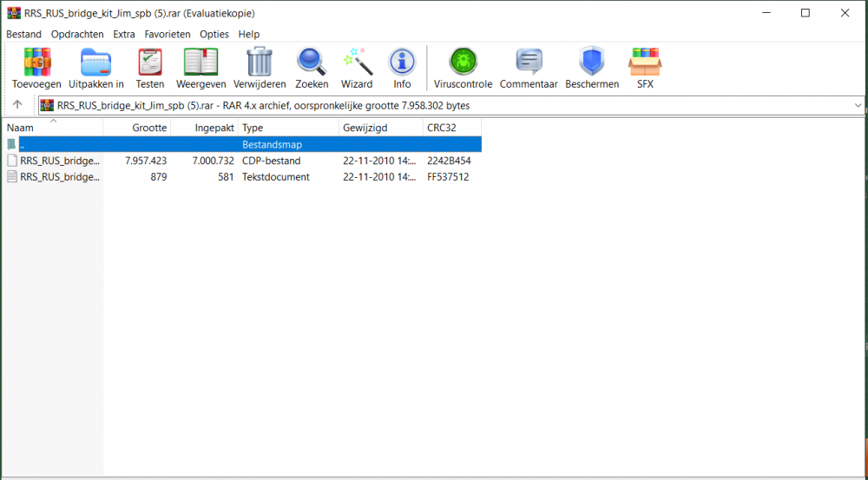Image resolution: width=868 pixels, height=480 pixels.
Task: Click the Uitpakken in (Extract to) icon
Action: tap(95, 62)
